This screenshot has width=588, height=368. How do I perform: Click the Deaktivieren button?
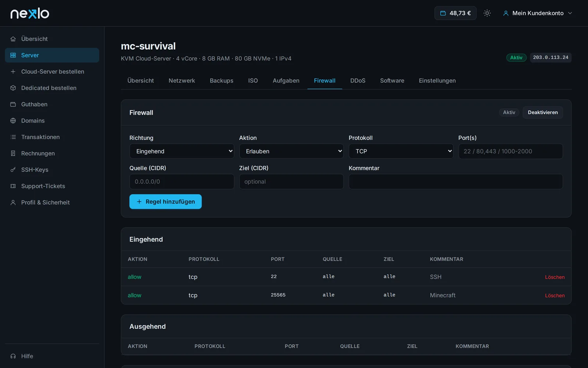(x=543, y=113)
